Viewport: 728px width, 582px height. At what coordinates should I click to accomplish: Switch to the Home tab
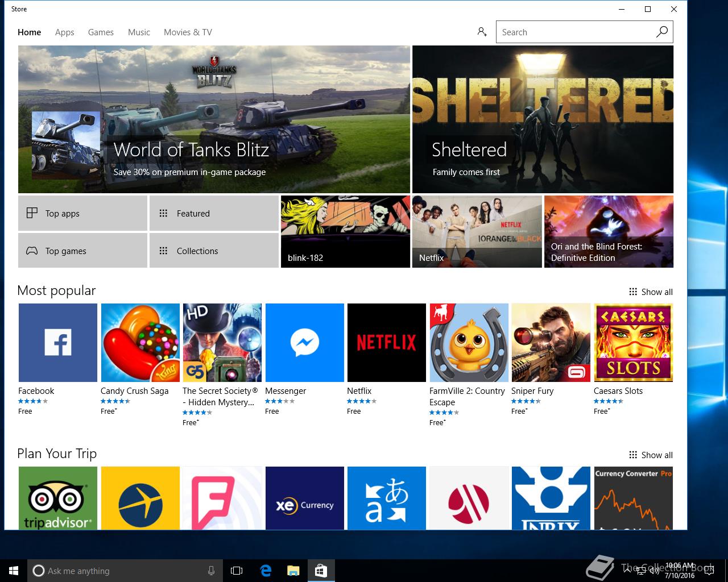tap(29, 32)
